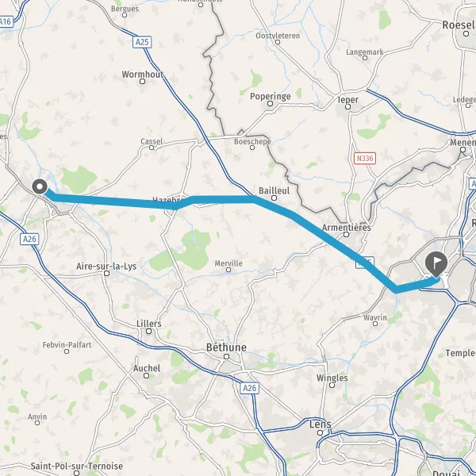476x476 pixels.
Task: Click the Lillers town marker
Action: pyautogui.click(x=149, y=331)
